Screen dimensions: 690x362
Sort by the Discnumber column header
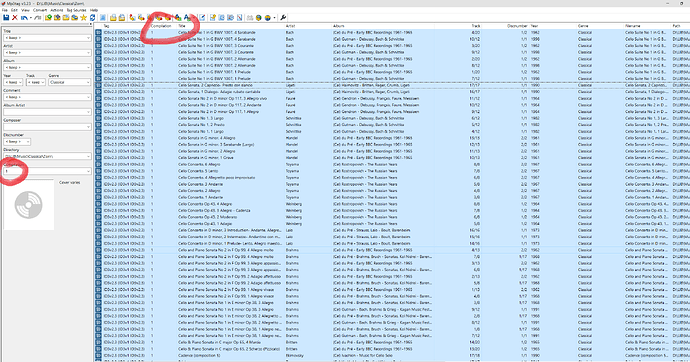click(517, 26)
